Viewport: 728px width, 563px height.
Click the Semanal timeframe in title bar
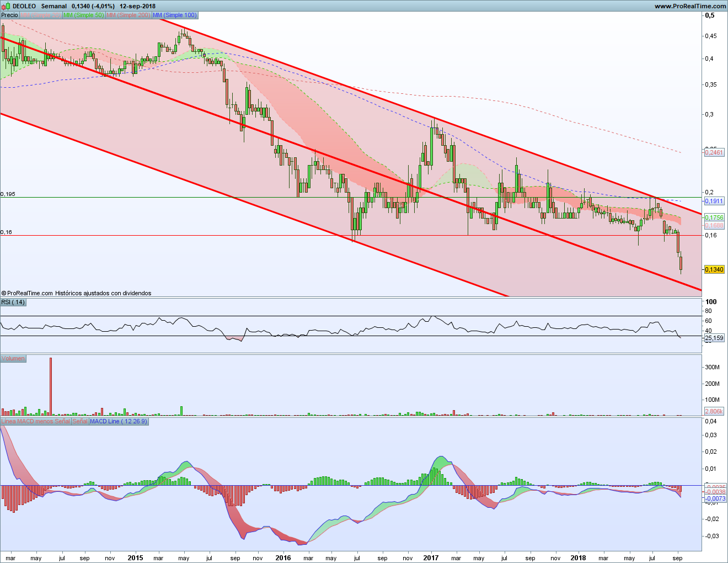click(54, 6)
